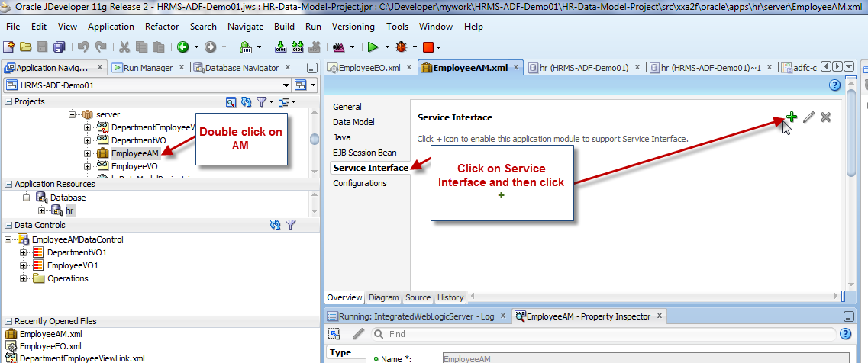Open the run button dropdown arrow
The height and width of the screenshot is (363, 868).
[387, 47]
